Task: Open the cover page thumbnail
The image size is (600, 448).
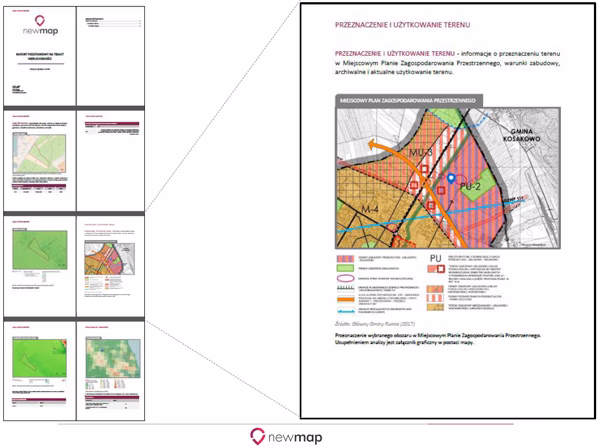Action: coord(39,55)
